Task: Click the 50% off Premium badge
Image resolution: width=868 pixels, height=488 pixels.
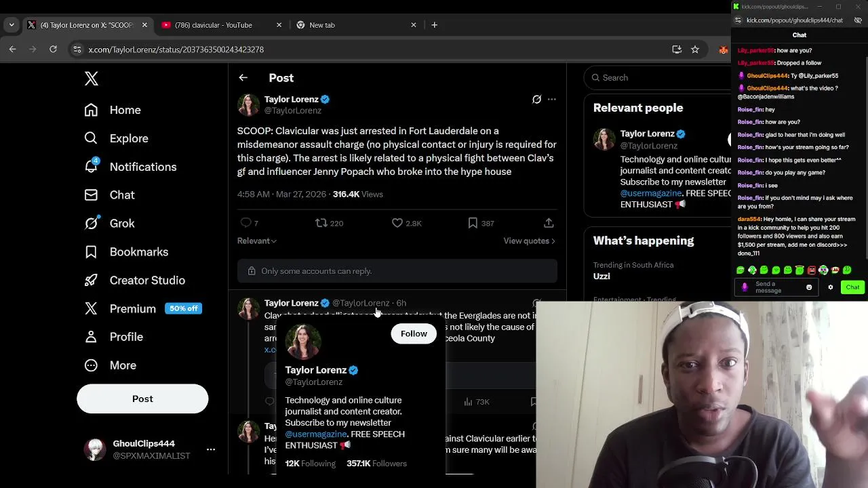Action: click(x=183, y=308)
